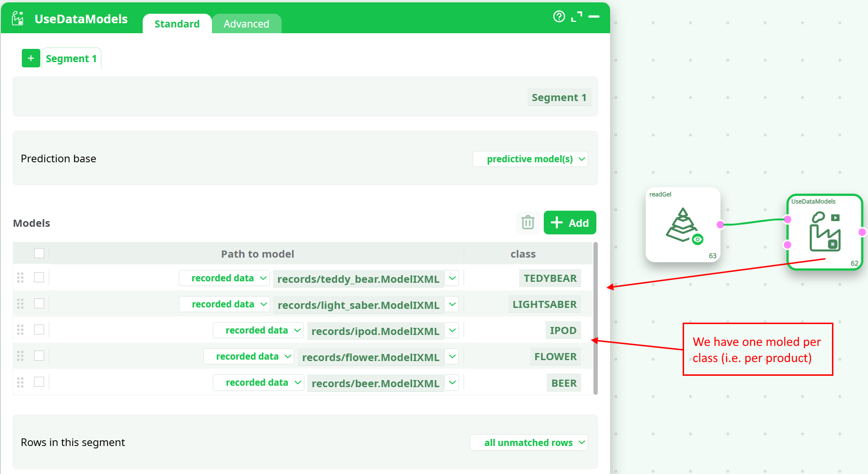868x474 pixels.
Task: Click the trash delete icon above models table
Action: tap(528, 223)
